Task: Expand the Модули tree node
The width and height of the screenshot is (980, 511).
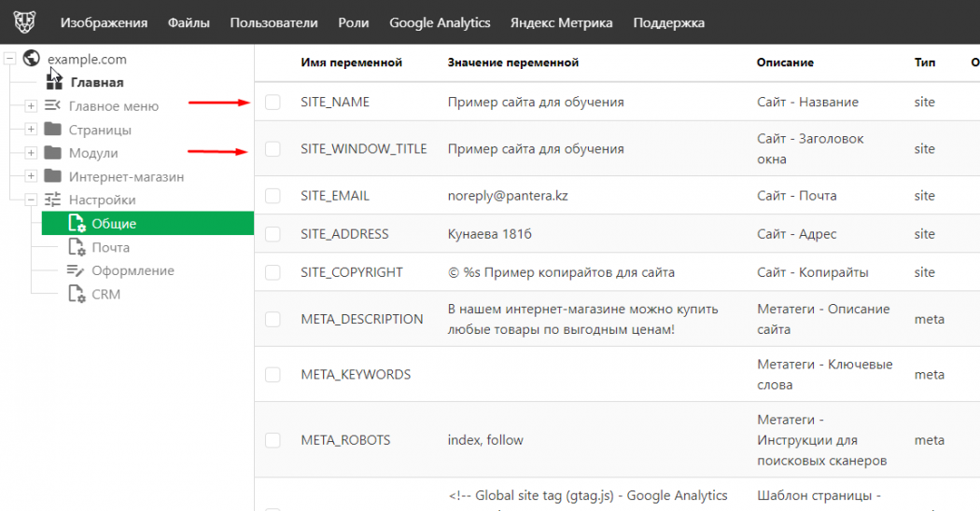Action: (x=31, y=153)
